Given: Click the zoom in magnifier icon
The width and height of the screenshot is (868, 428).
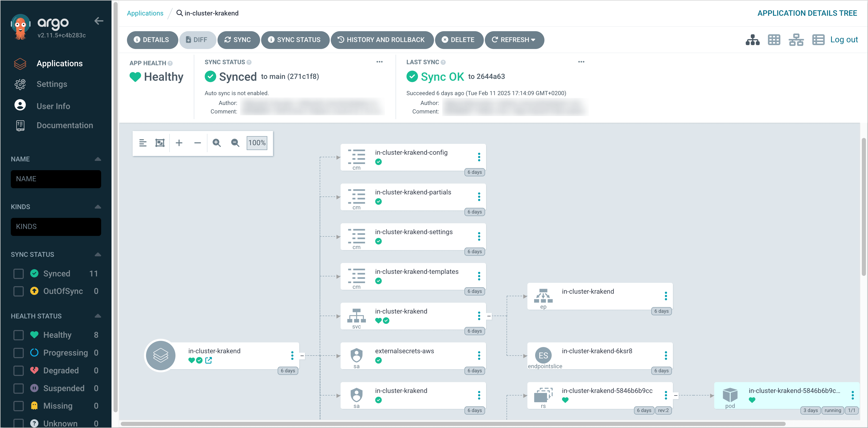Looking at the screenshot, I should click(217, 143).
